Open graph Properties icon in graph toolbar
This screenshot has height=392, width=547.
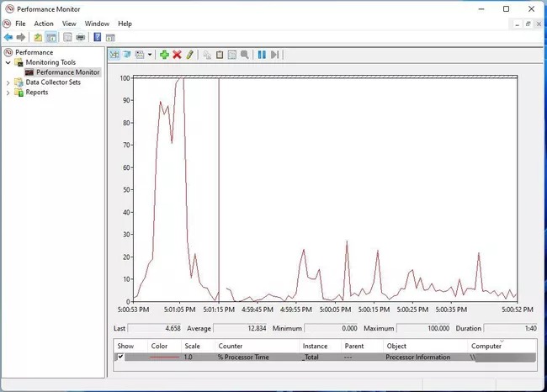pos(232,55)
